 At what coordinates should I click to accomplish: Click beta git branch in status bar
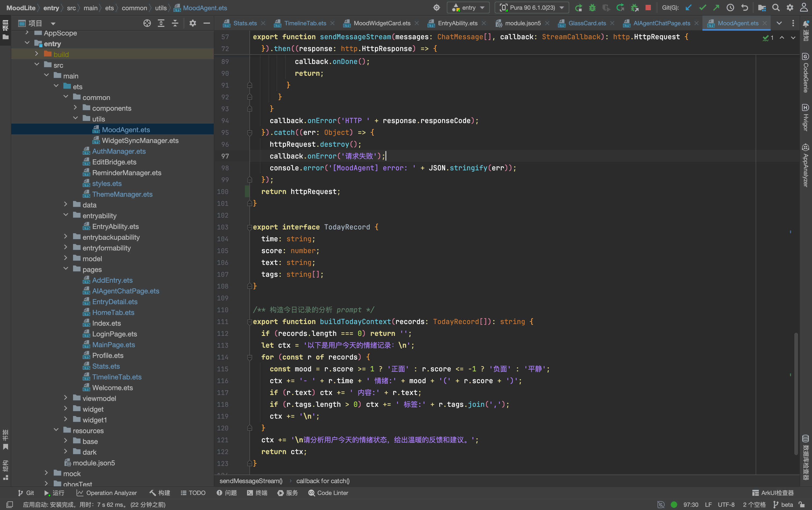tap(783, 505)
